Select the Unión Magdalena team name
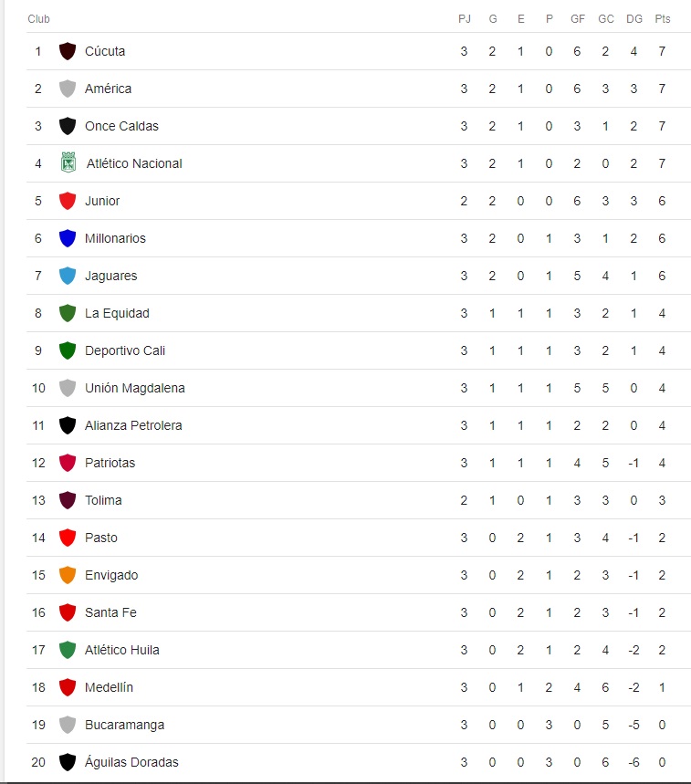691x784 pixels. click(134, 388)
